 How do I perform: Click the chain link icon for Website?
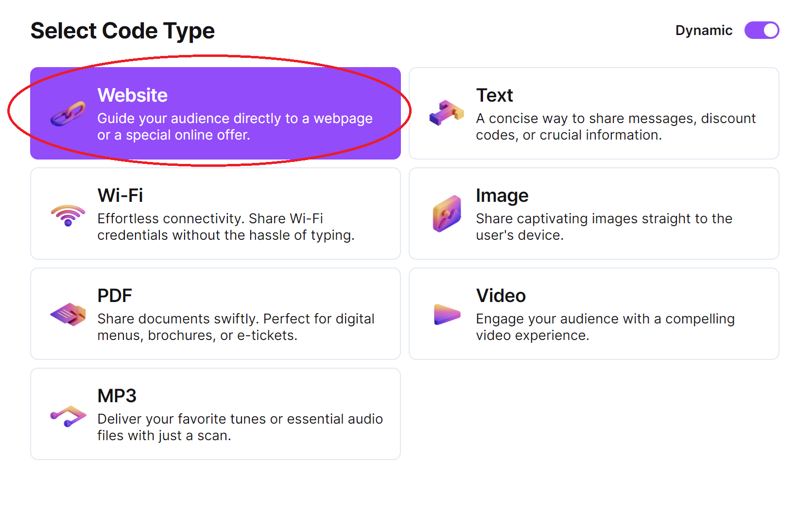coord(68,114)
